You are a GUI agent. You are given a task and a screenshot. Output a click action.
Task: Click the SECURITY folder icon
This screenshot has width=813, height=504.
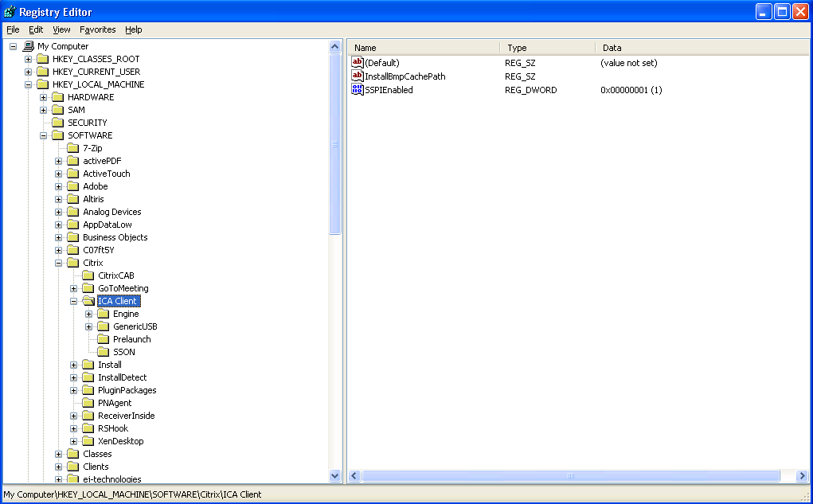point(58,123)
